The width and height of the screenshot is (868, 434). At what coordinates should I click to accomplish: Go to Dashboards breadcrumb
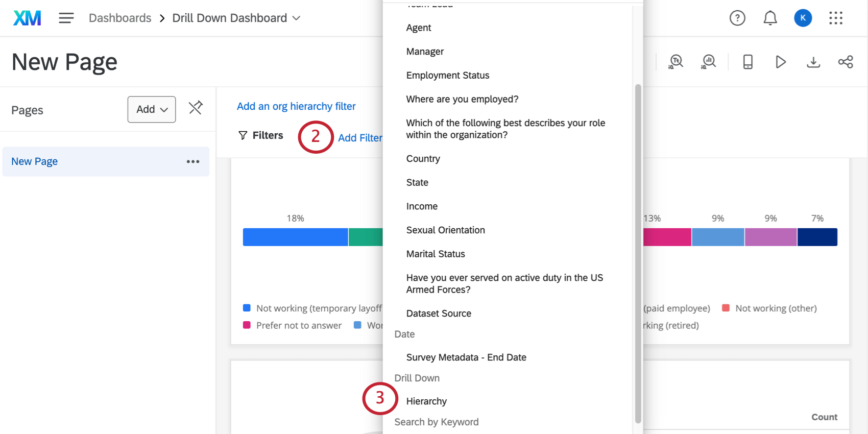[120, 18]
